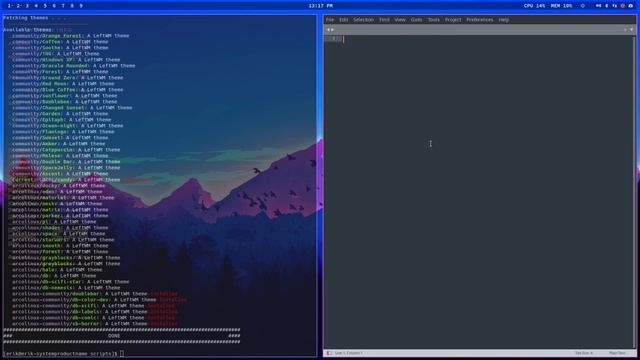640x360 pixels.
Task: Open the Edit menu
Action: [344, 20]
